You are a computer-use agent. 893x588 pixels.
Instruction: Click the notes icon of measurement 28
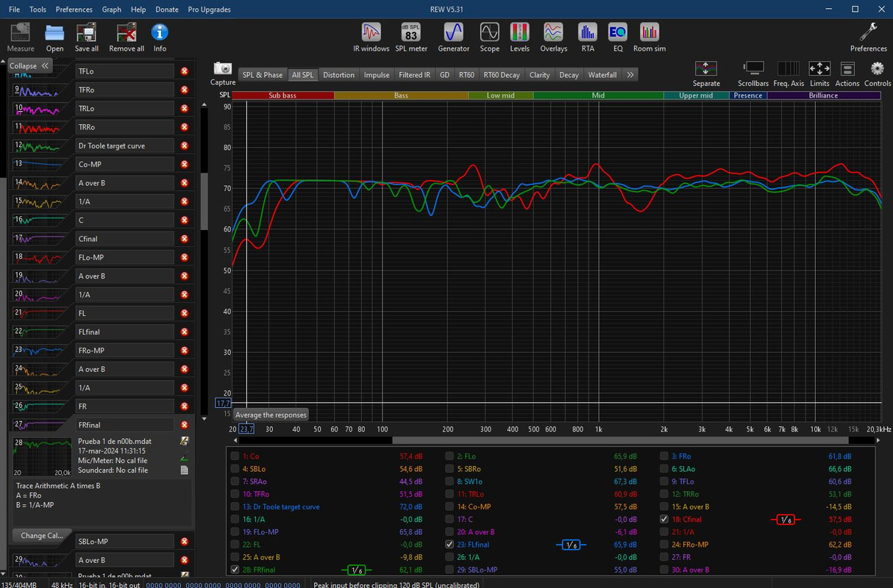(185, 470)
